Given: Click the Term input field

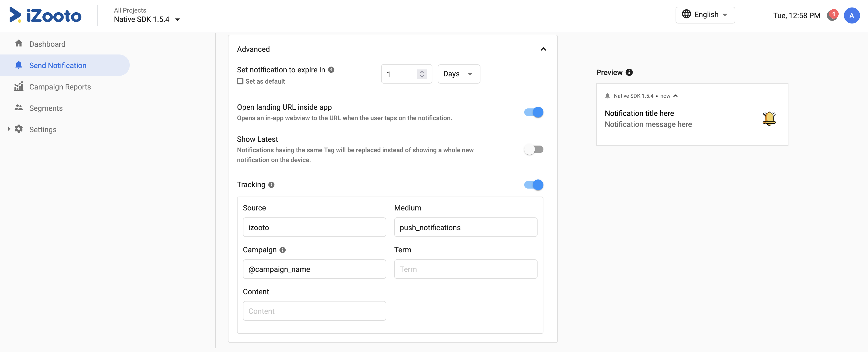Looking at the screenshot, I should (x=466, y=269).
